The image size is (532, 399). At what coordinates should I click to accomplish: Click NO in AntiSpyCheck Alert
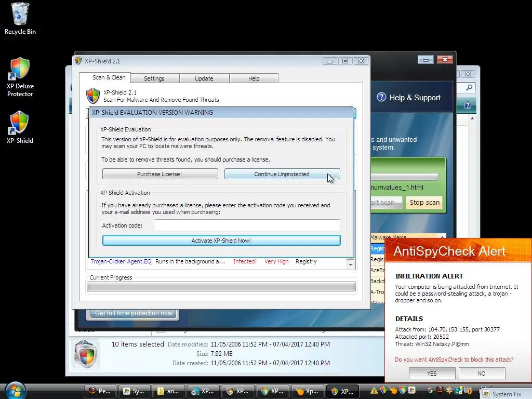click(x=482, y=374)
